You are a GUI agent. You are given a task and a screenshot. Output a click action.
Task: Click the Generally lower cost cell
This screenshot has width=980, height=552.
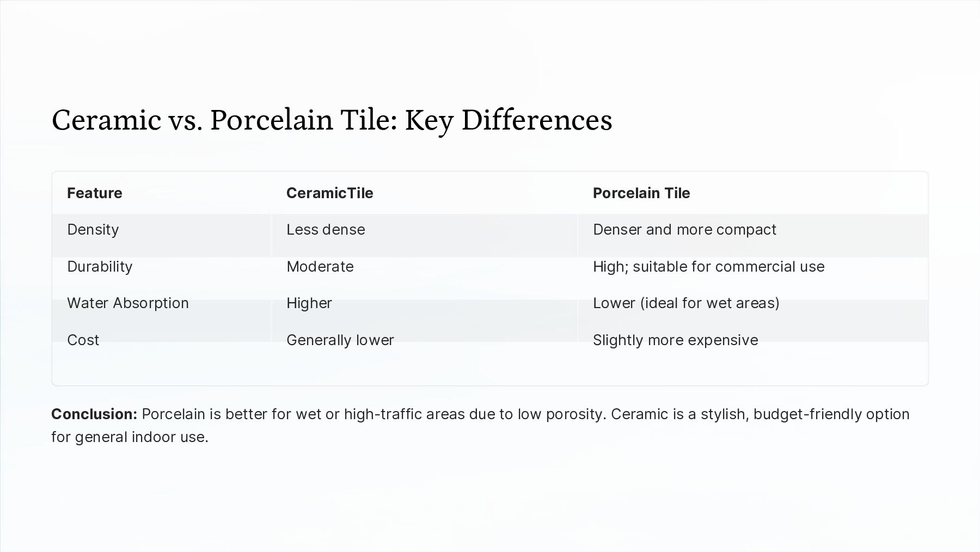(x=340, y=340)
